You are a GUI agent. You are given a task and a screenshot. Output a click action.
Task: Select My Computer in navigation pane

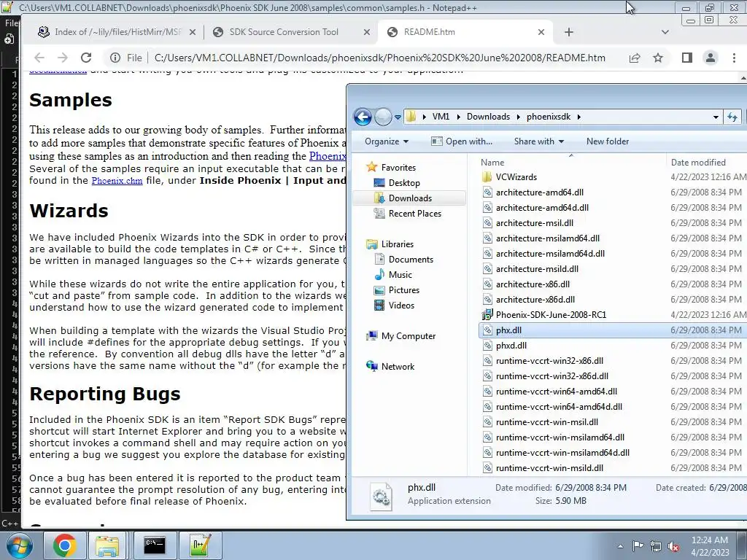(x=409, y=336)
